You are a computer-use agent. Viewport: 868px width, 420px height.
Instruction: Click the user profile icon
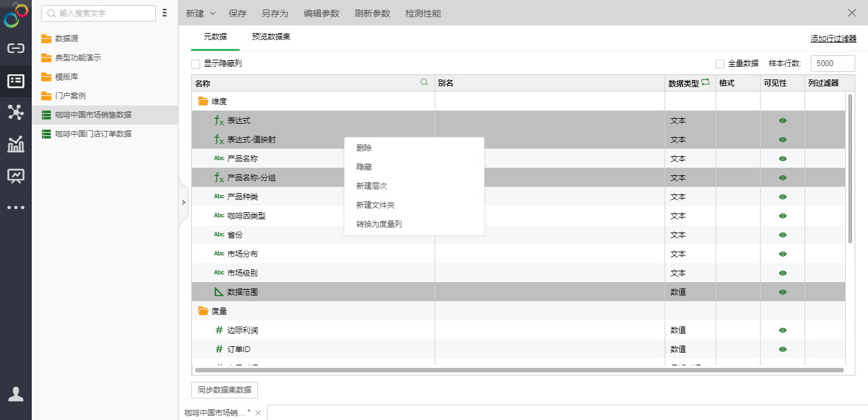(15, 394)
